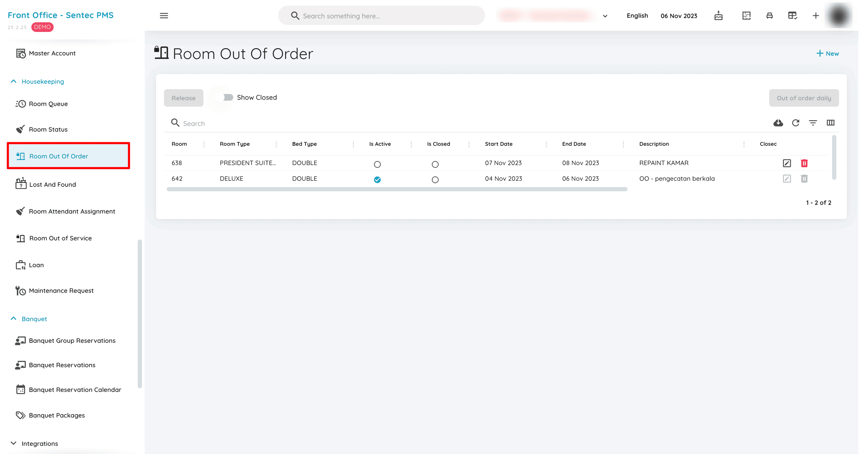The height and width of the screenshot is (454, 868).
Task: Click the plus icon in top header
Action: click(816, 15)
